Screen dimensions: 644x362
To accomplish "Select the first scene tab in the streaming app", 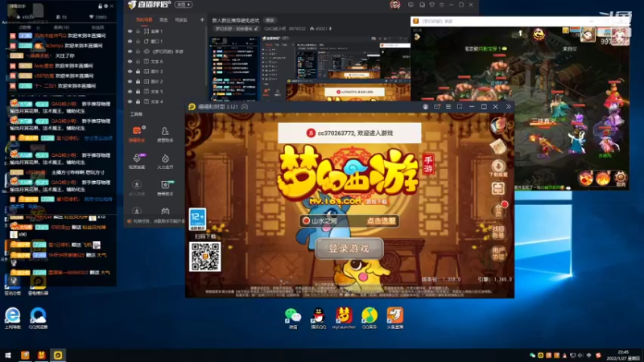I will pyautogui.click(x=144, y=19).
